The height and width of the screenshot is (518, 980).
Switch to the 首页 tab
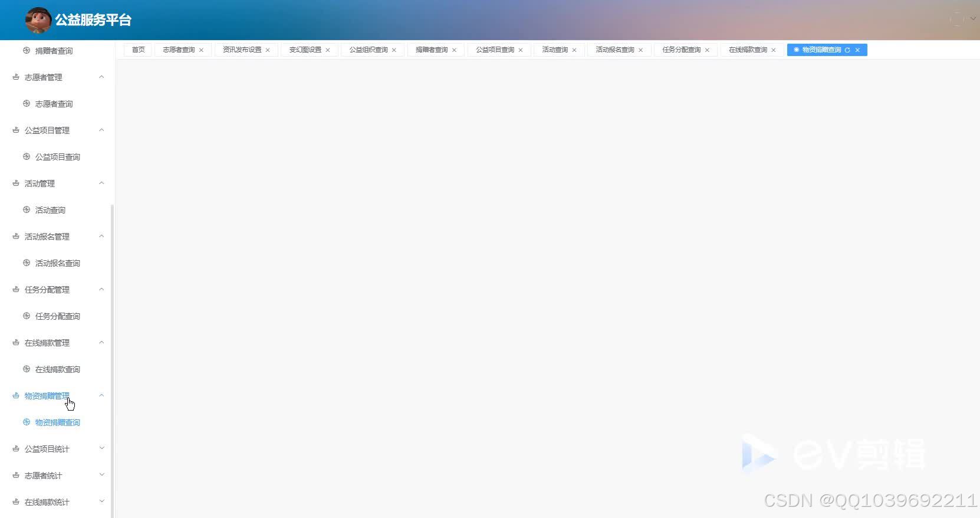click(139, 50)
